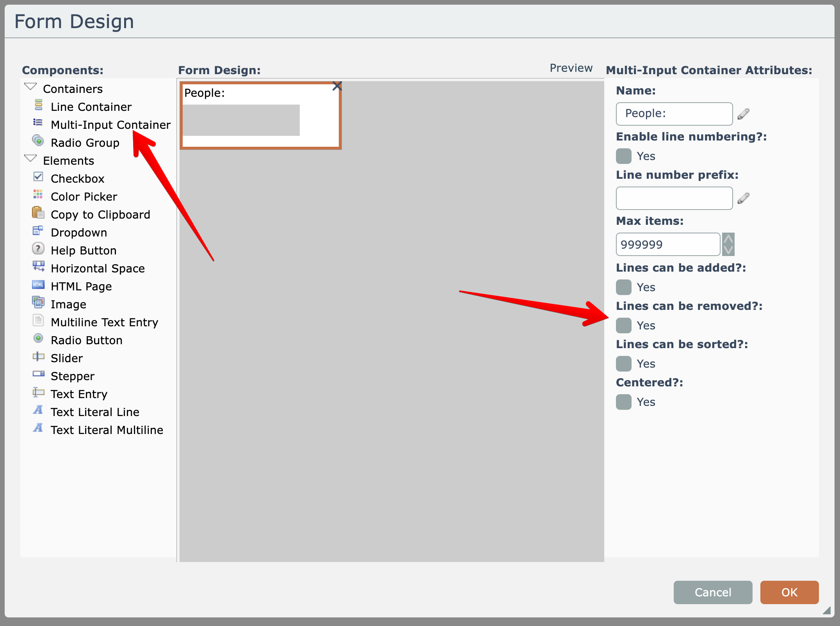The image size is (840, 626).
Task: Select Text Literal Multiline component
Action: coord(107,430)
